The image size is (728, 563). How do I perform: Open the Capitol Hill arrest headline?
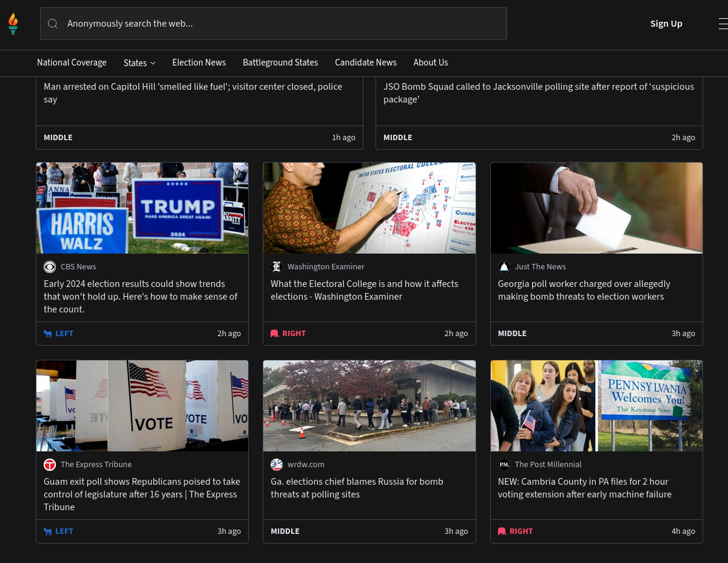[x=193, y=93]
